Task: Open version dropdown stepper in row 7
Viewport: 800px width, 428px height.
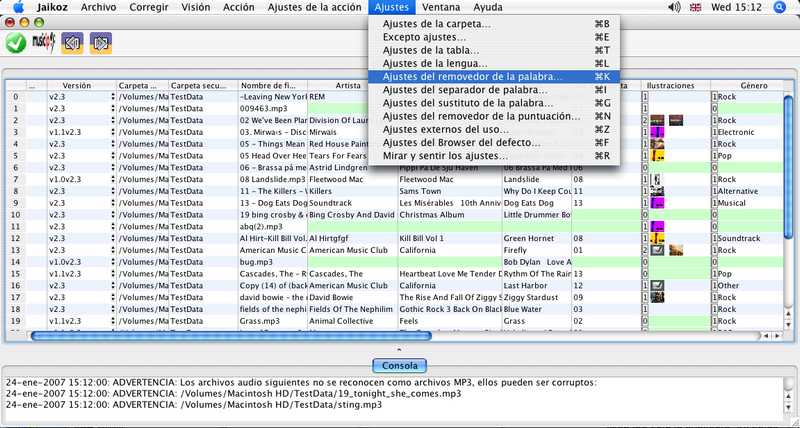Action: [x=113, y=180]
